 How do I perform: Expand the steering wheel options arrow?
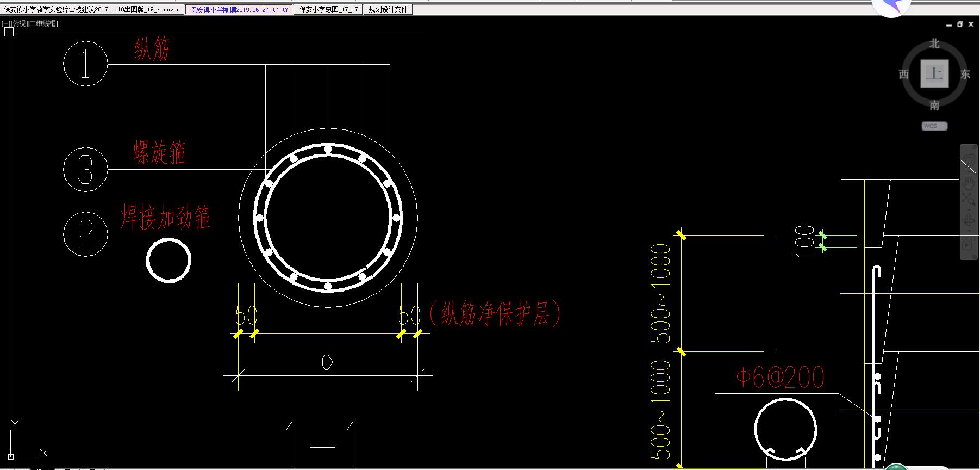click(x=969, y=171)
